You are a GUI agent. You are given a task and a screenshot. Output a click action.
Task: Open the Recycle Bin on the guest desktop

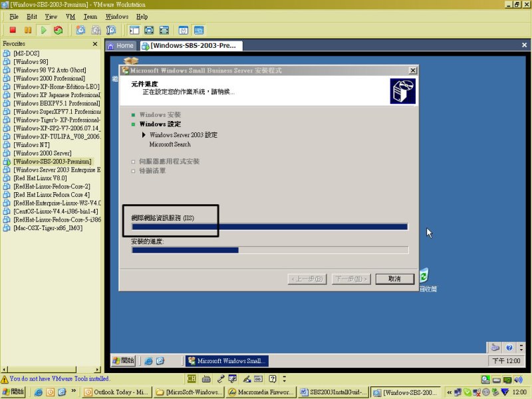tap(426, 279)
